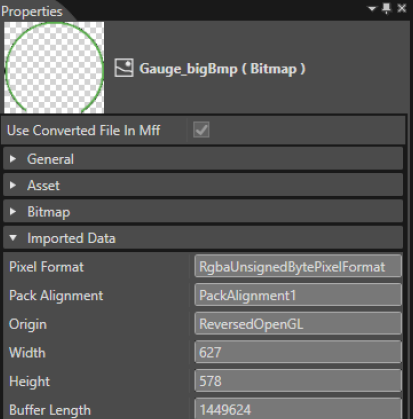The width and height of the screenshot is (413, 419).
Task: Click the Use Converted File In Mff label
Action: 83,130
